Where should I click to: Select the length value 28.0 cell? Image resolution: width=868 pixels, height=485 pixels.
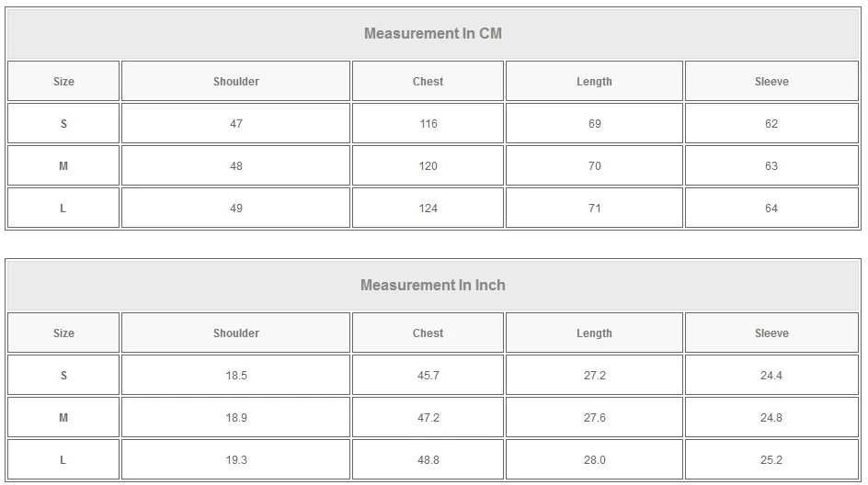tap(595, 460)
